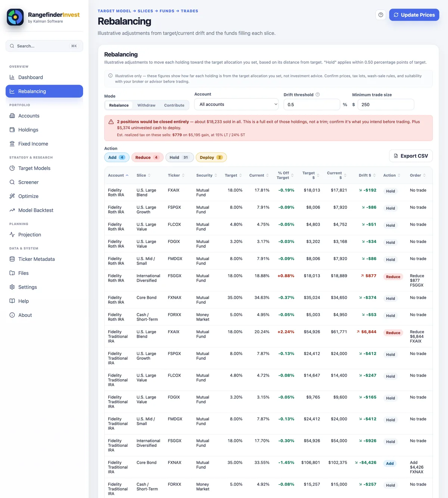This screenshot has width=448, height=498.
Task: Click the Export CSV file icon
Action: point(396,156)
